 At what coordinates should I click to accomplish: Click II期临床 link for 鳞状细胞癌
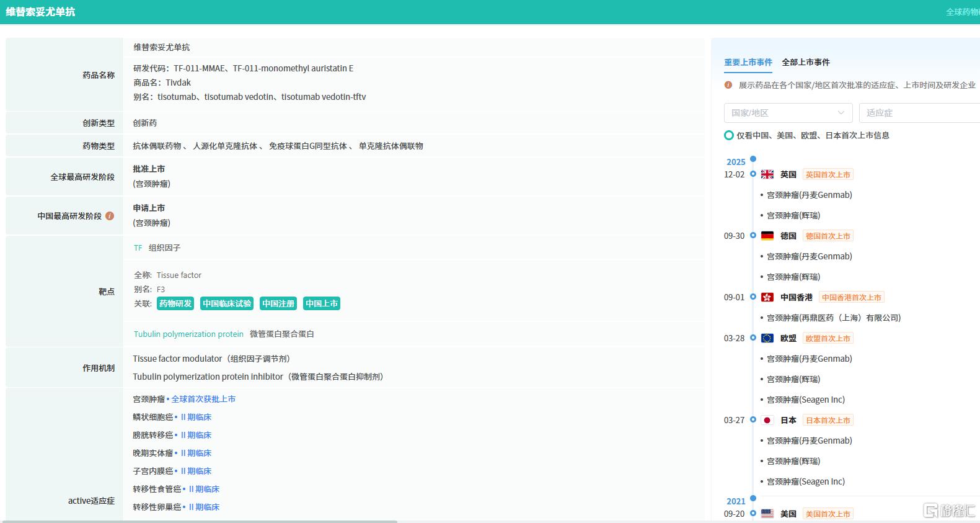(x=196, y=417)
